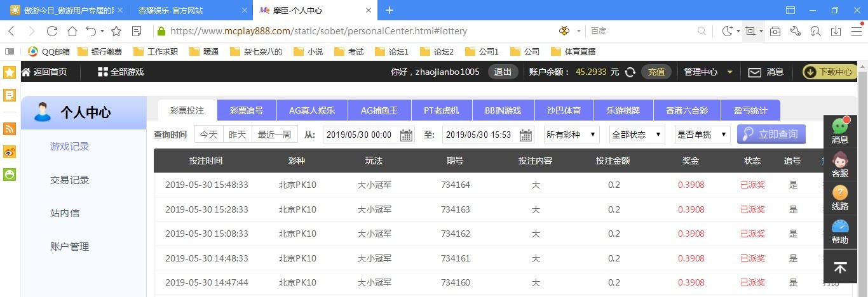Open a new tab with plus button
This screenshot has width=868, height=297.
pyautogui.click(x=390, y=10)
